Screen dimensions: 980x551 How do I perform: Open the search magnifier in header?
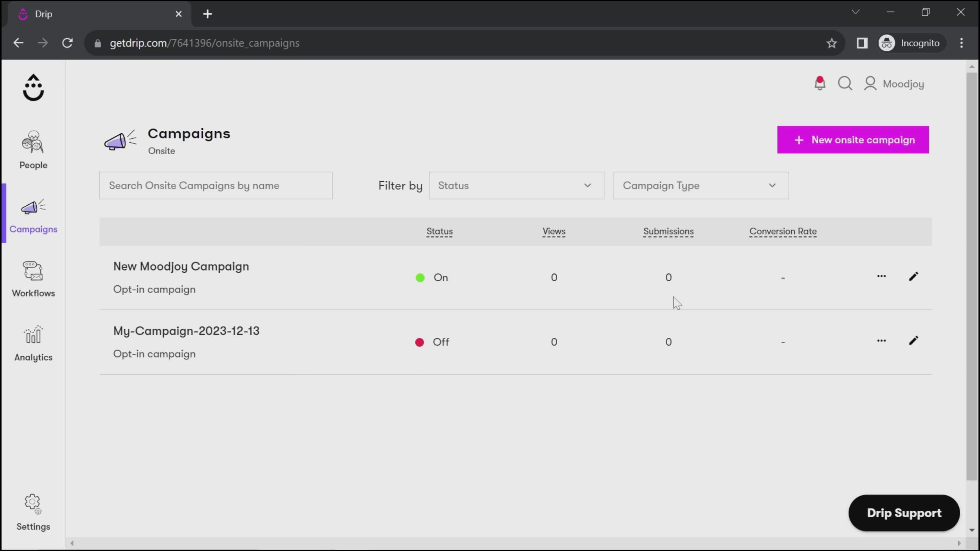pos(845,83)
